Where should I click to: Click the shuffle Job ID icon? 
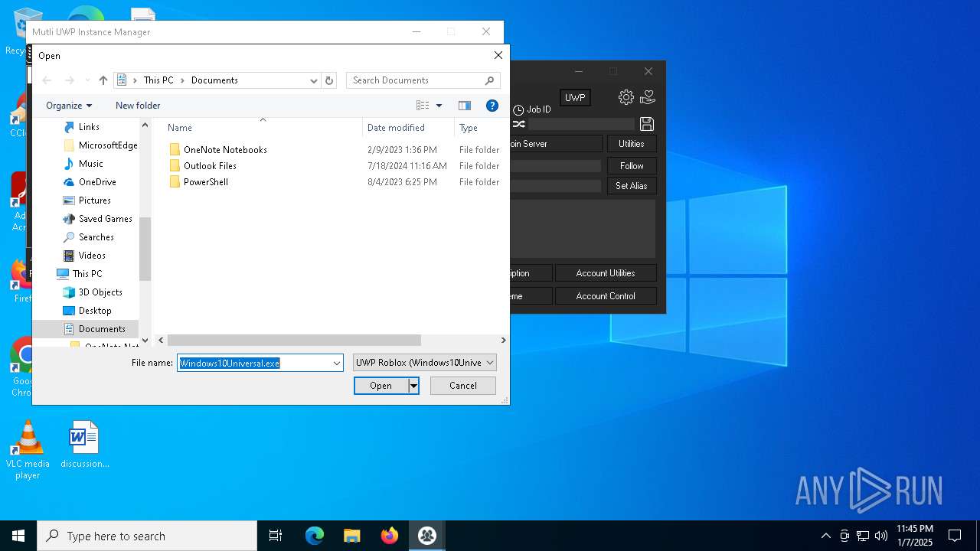(x=519, y=124)
